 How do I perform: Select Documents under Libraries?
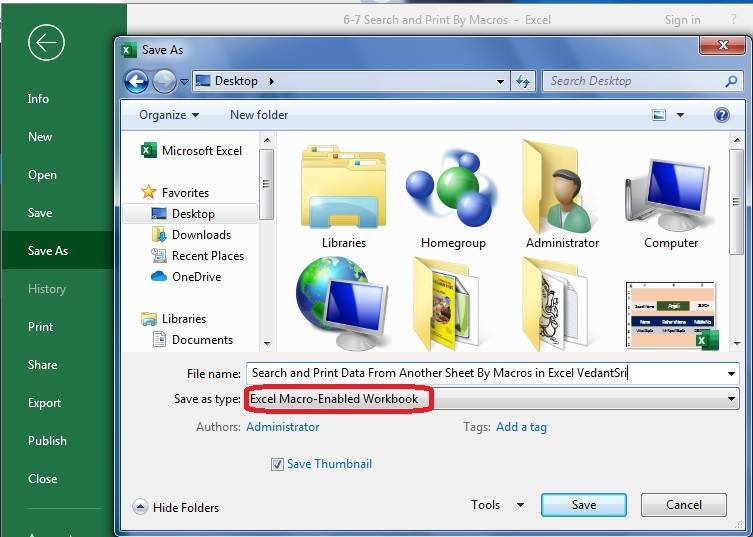[x=193, y=340]
